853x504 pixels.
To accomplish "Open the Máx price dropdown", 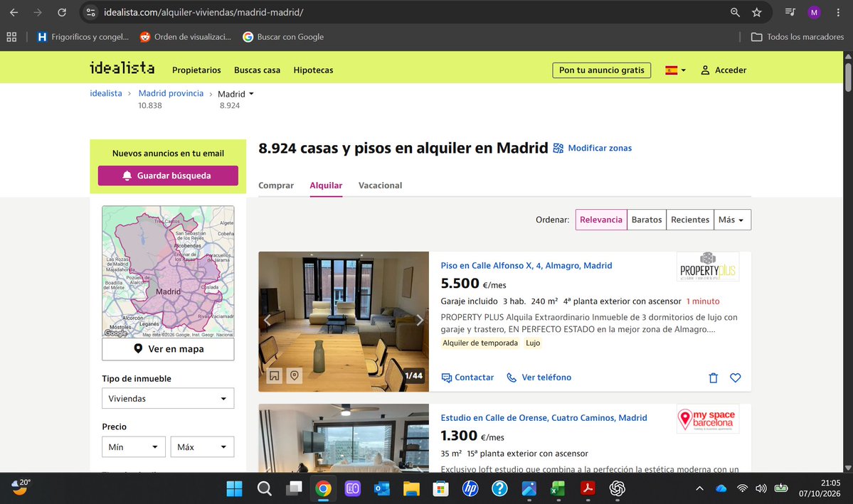I will (x=202, y=447).
